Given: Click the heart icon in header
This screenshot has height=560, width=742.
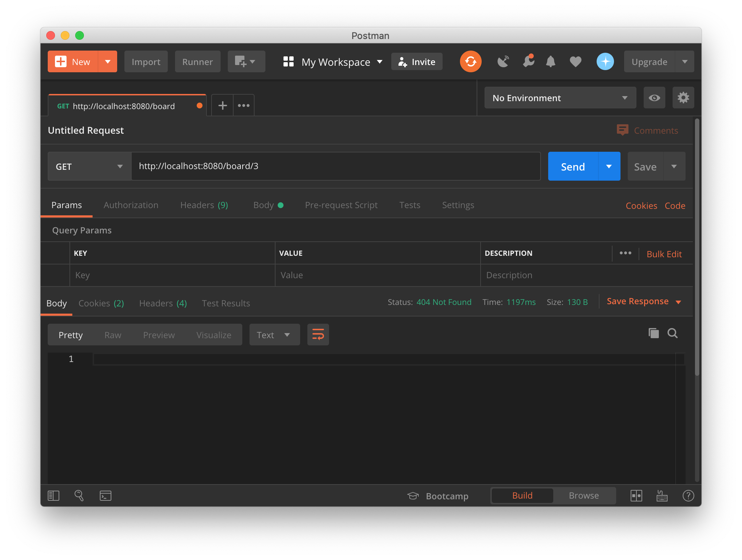Looking at the screenshot, I should point(575,61).
